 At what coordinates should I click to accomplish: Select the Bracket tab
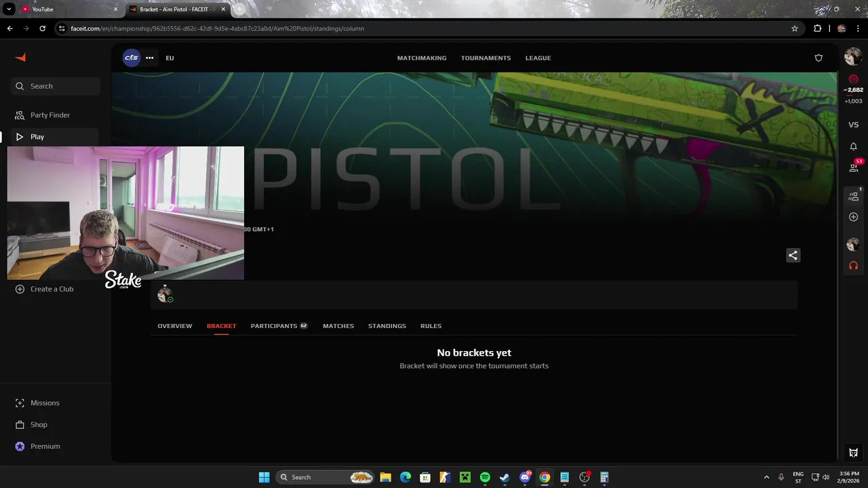pyautogui.click(x=221, y=326)
